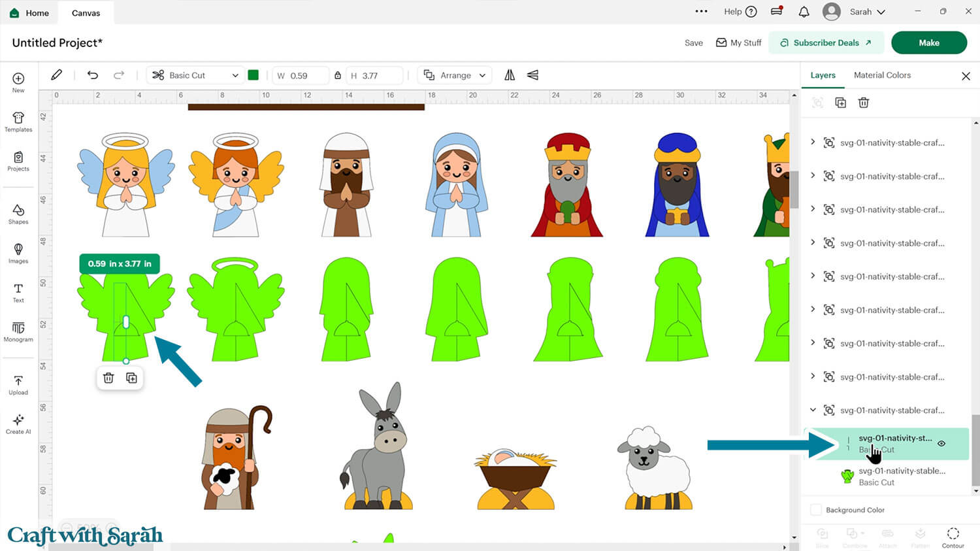Apply Contour to the selected layer
The width and height of the screenshot is (980, 551).
pyautogui.click(x=953, y=536)
